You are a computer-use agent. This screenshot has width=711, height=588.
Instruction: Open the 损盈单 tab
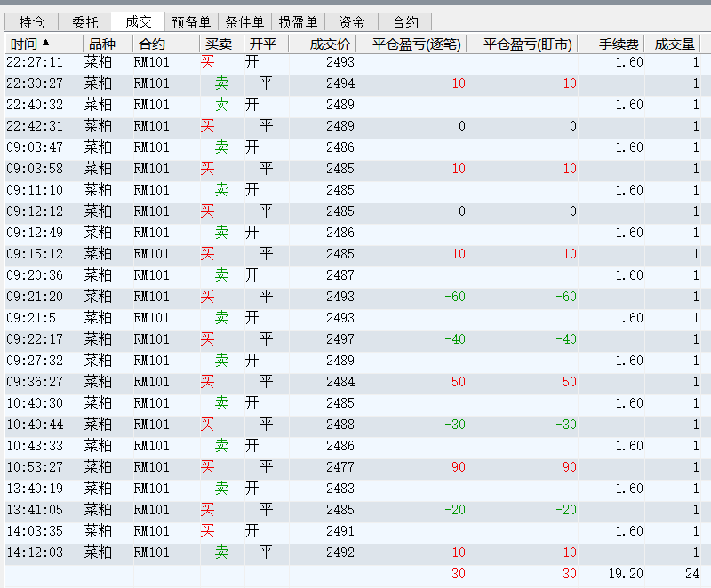tap(298, 21)
